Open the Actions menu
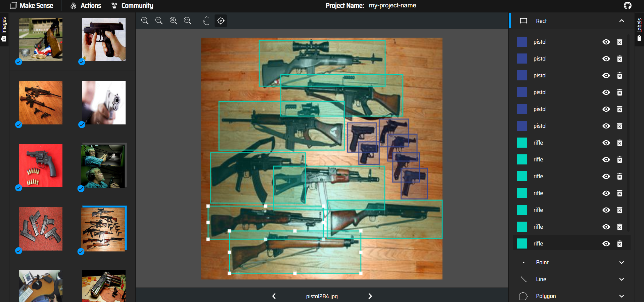644x302 pixels. click(86, 6)
